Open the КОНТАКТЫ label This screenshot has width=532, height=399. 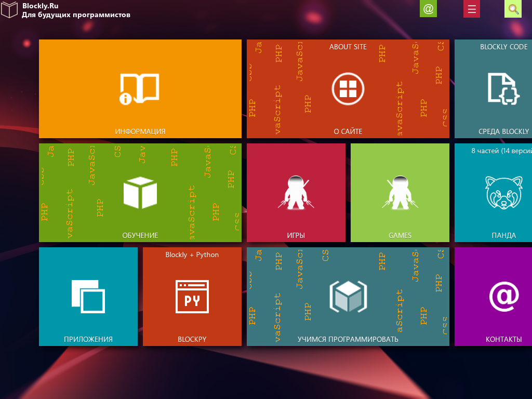504,339
